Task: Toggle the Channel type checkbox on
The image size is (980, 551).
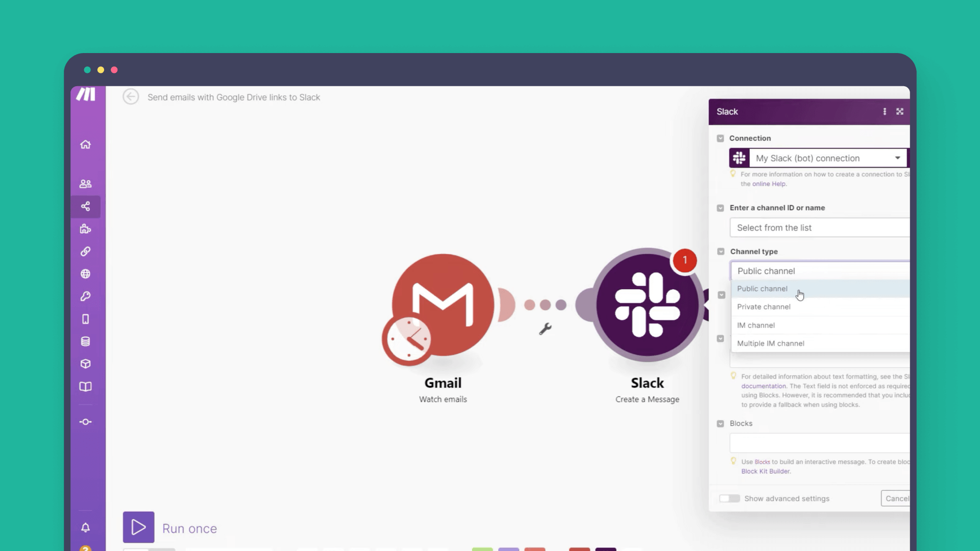Action: [x=721, y=252]
